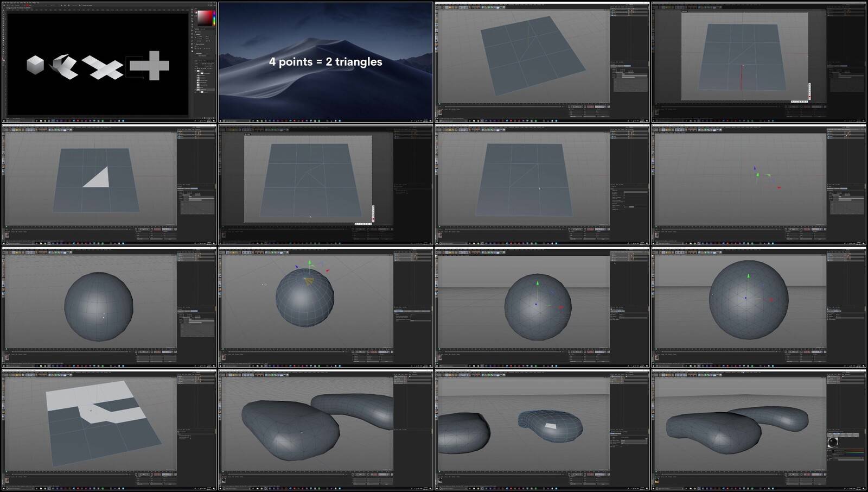The width and height of the screenshot is (868, 492).
Task: Select the gray cube on the Photoshop canvas
Action: (35, 65)
